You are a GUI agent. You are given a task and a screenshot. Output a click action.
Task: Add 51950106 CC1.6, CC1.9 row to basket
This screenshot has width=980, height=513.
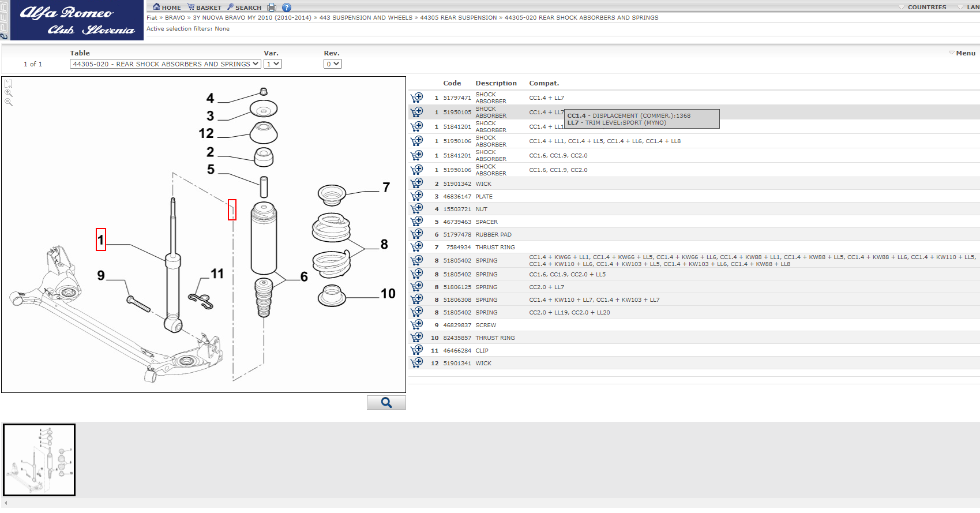tap(417, 170)
